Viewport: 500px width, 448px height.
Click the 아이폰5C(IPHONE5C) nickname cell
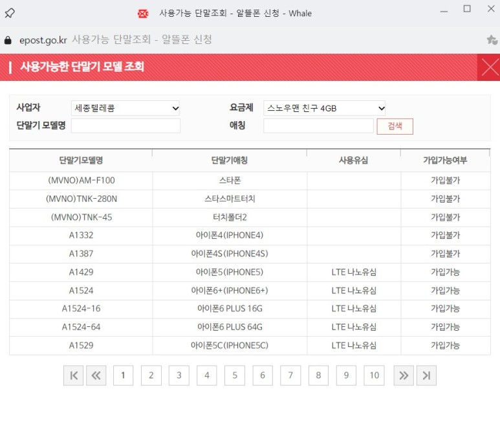230,346
